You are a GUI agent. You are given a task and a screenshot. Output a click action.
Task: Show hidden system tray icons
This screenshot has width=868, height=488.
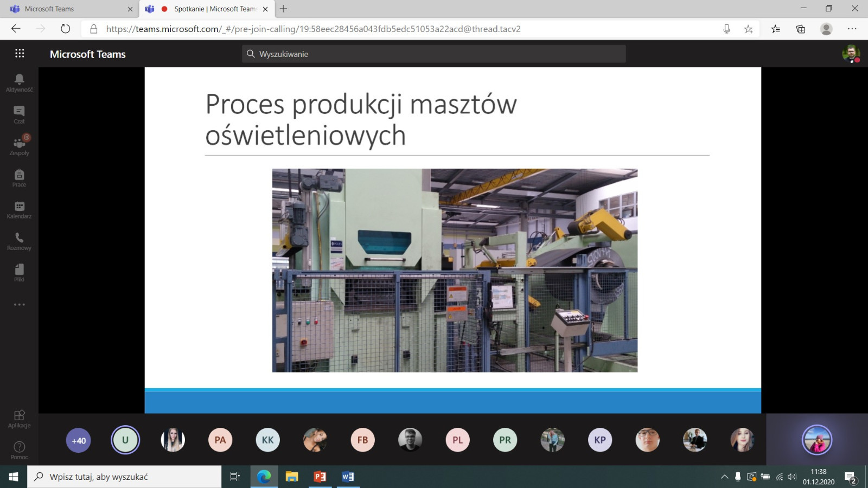[724, 477]
